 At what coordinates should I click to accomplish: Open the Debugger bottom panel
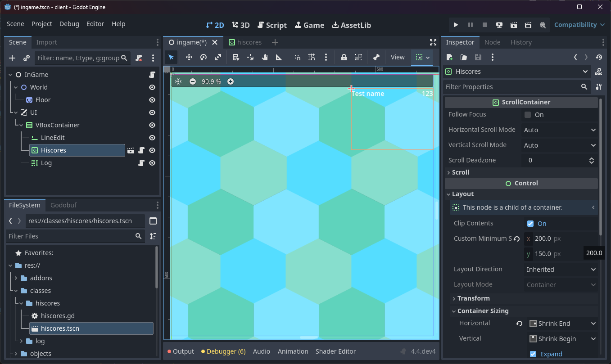(223, 351)
